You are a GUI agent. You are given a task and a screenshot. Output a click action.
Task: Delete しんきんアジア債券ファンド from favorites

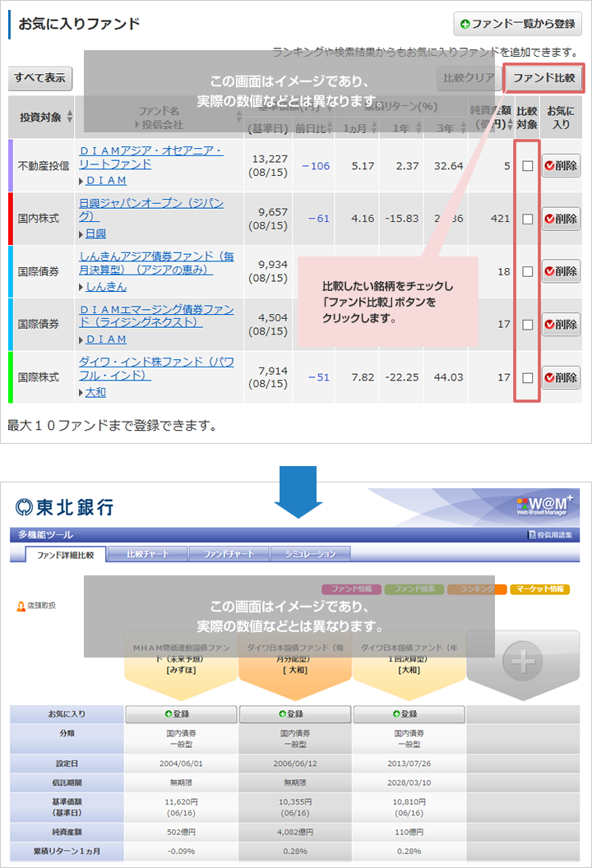tap(561, 271)
